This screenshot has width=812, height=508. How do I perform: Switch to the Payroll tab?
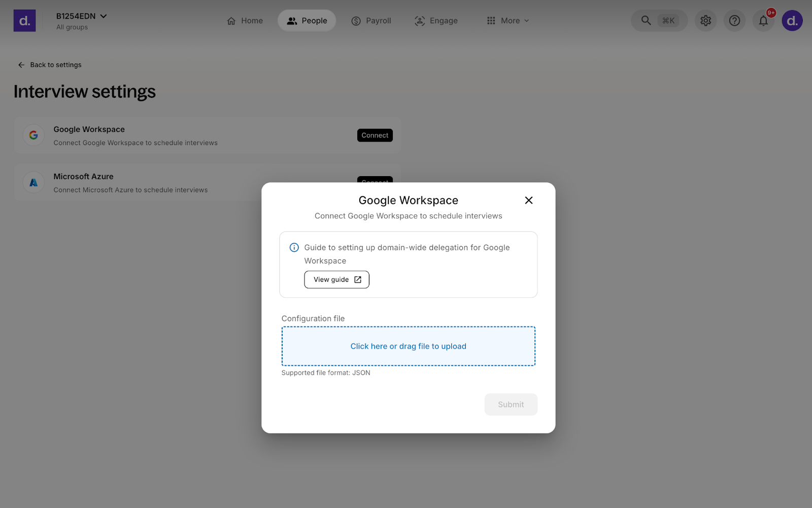point(371,21)
